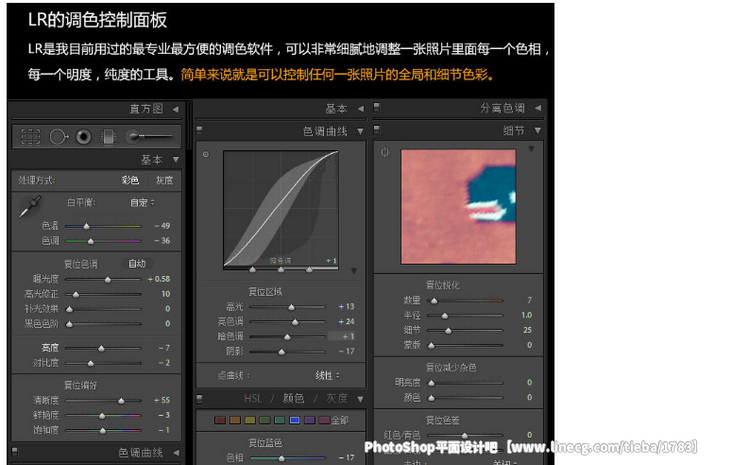Select the Adjustment brush tool
The image size is (750, 465).
pyautogui.click(x=149, y=137)
